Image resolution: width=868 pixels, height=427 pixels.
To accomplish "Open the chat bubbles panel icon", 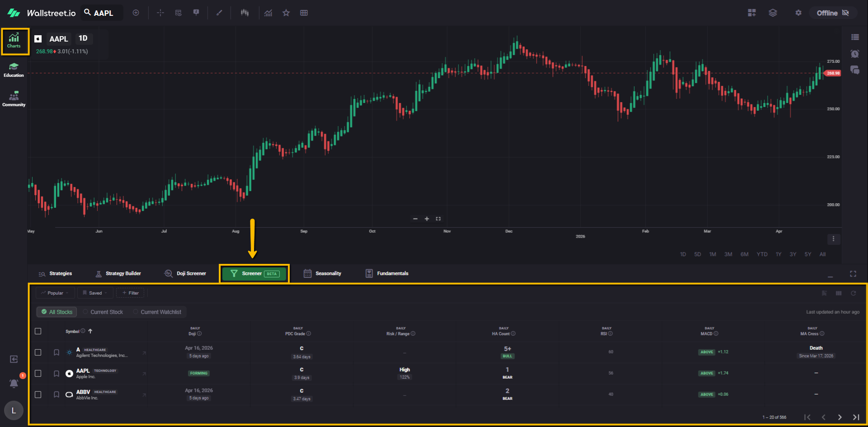I will pos(854,70).
